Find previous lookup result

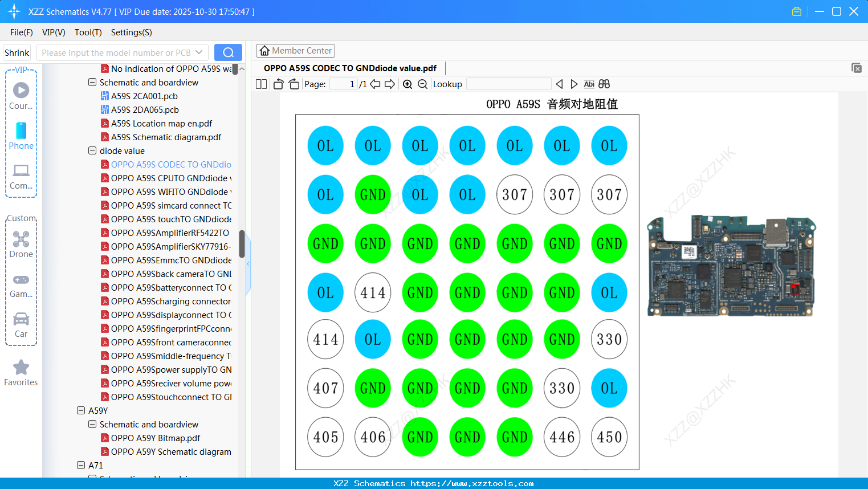[559, 84]
